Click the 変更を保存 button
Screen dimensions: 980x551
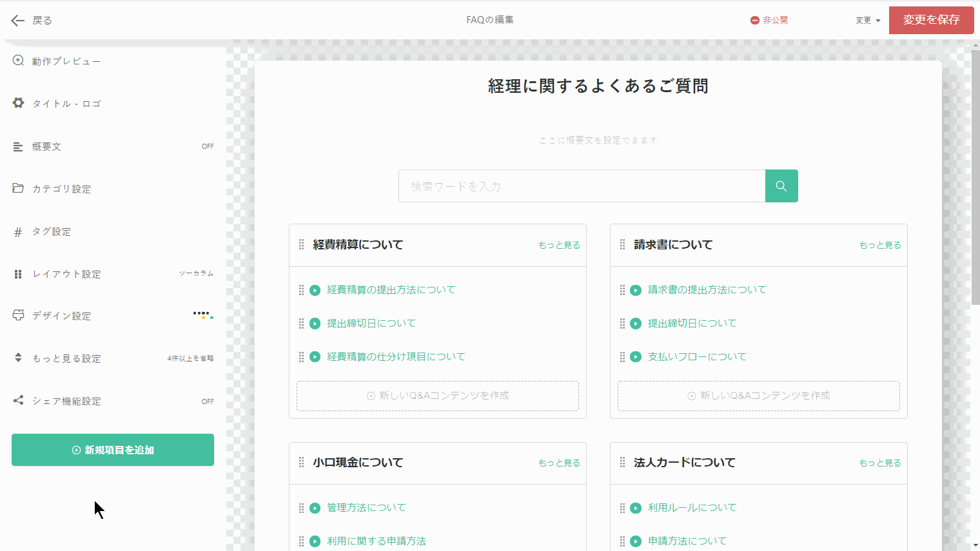tap(931, 20)
